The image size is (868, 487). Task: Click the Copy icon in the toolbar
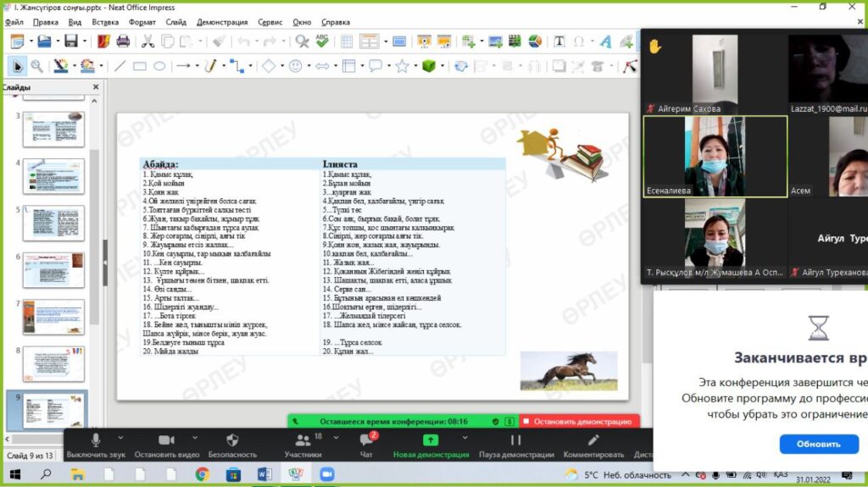point(167,41)
